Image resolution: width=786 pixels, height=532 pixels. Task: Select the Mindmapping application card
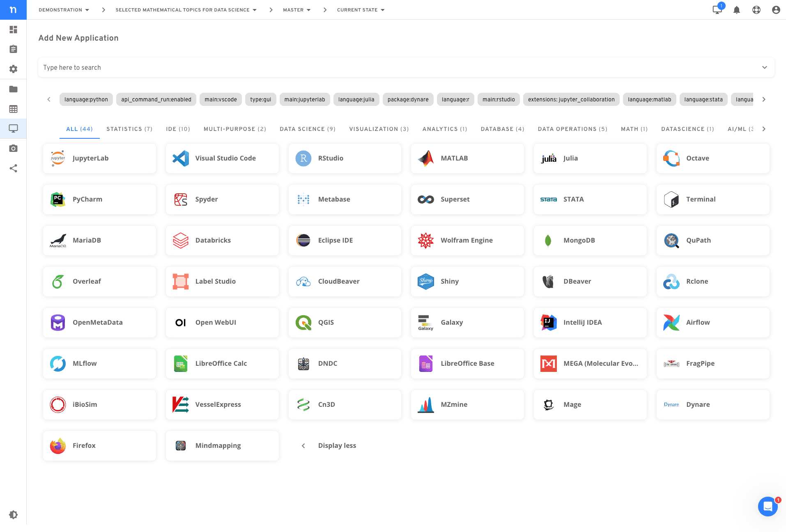coord(222,445)
